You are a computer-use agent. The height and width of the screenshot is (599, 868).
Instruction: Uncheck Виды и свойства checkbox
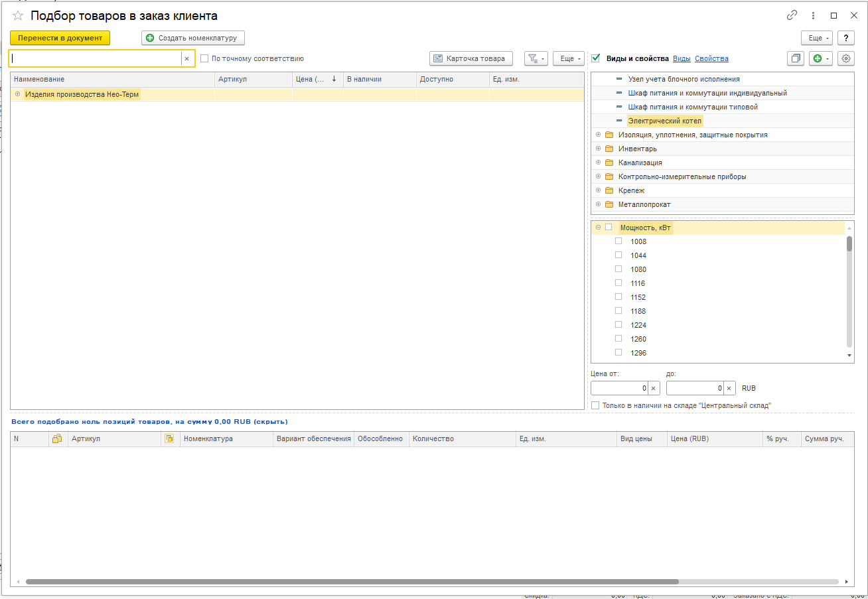[596, 58]
